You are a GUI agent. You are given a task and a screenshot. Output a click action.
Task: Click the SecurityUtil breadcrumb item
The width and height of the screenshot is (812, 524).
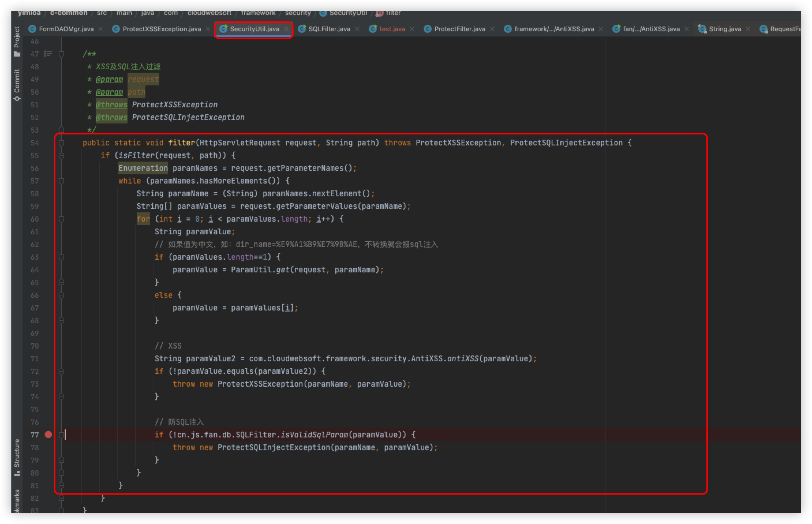pos(348,13)
